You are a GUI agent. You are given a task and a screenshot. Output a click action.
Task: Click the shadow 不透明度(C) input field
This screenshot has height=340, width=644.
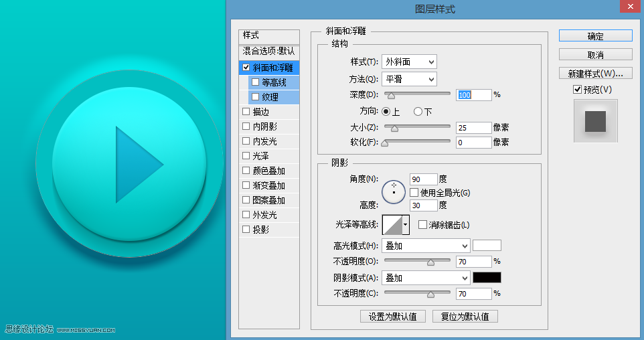[x=473, y=294]
